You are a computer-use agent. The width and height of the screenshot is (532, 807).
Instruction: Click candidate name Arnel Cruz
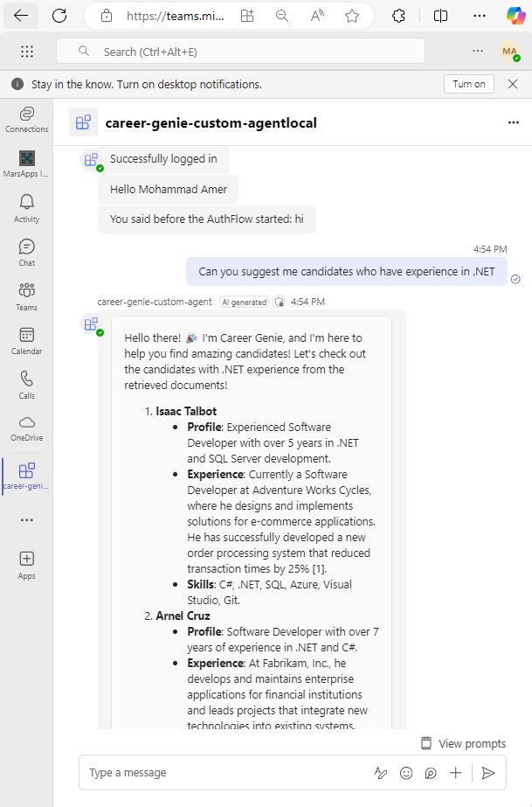pos(183,616)
